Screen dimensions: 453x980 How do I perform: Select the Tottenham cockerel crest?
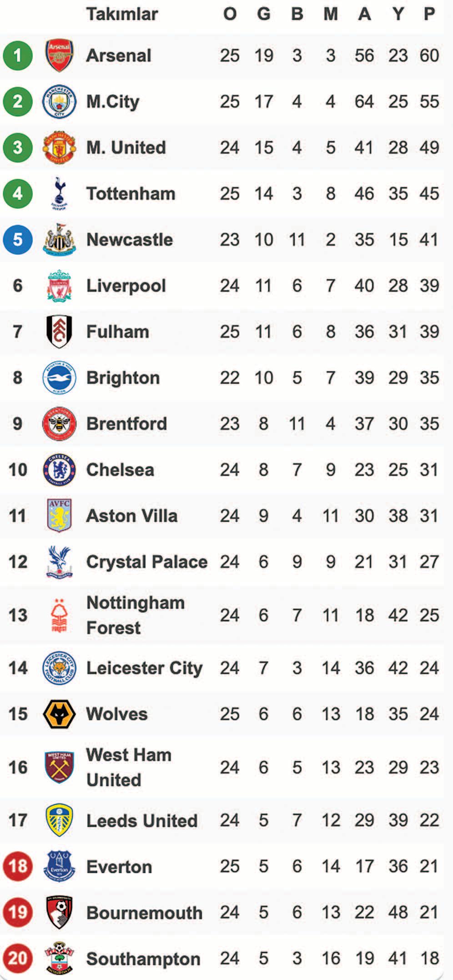(59, 193)
